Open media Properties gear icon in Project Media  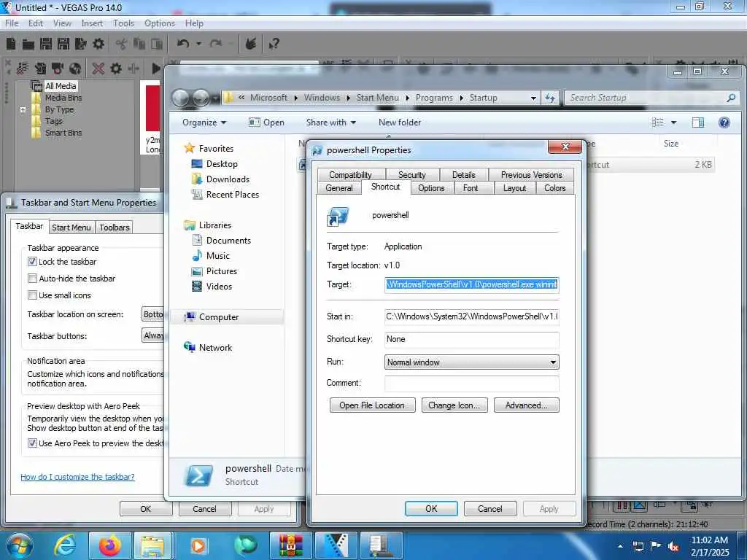(116, 69)
